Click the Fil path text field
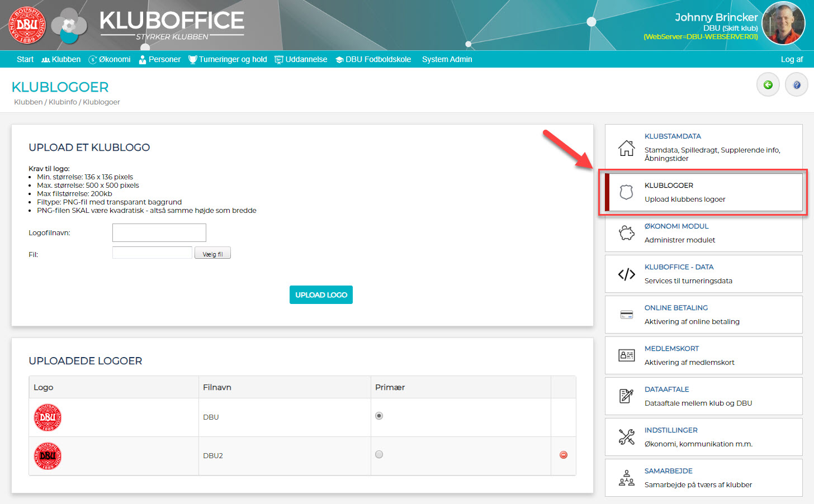814x504 pixels. pos(152,253)
